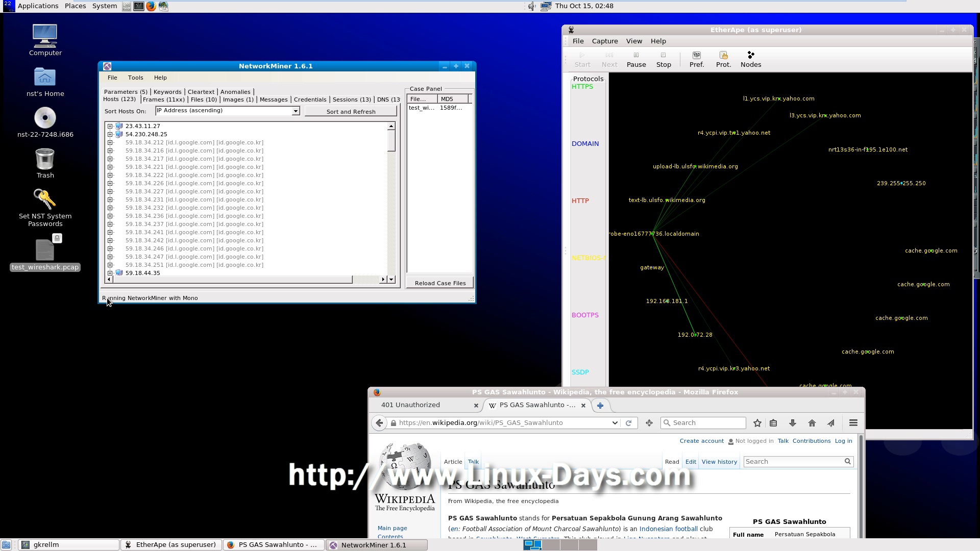Screen dimensions: 980x551
Task: Expand host 59.18.44.35 tree node
Action: (110, 273)
